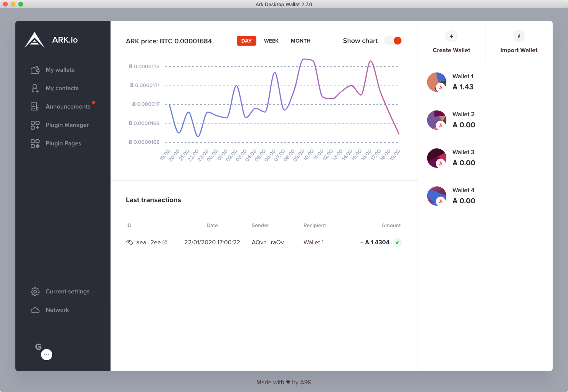Click the green incoming arrow icon
Viewport: 568px width, 392px height.
pos(397,242)
